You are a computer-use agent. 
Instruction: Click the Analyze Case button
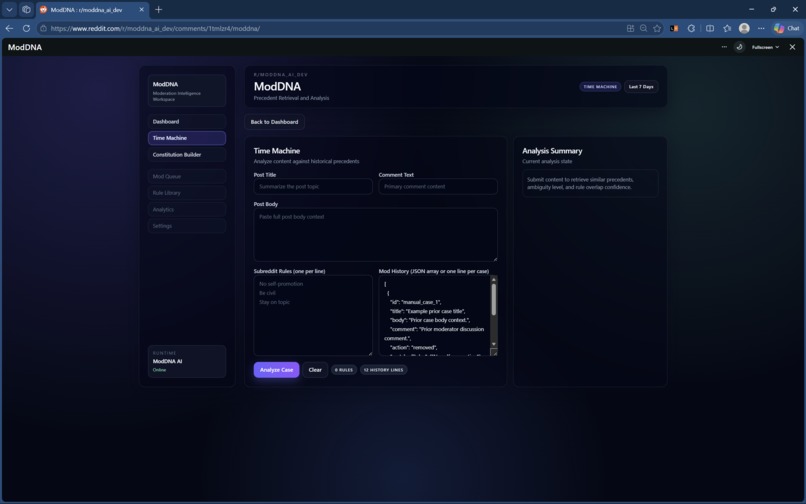tap(276, 370)
